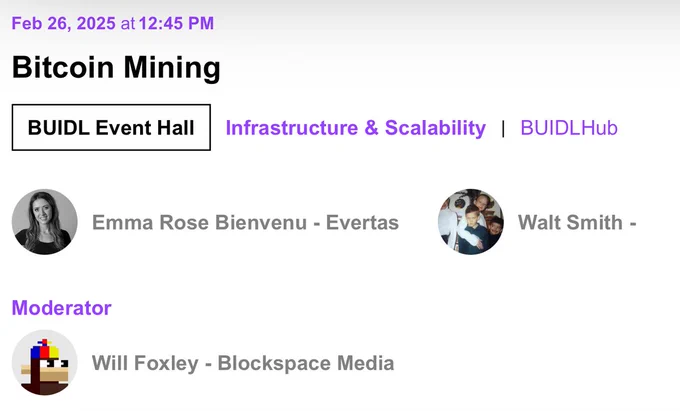This screenshot has width=680, height=411.
Task: Click the Feb 26, 2025 date
Action: pyautogui.click(x=64, y=23)
